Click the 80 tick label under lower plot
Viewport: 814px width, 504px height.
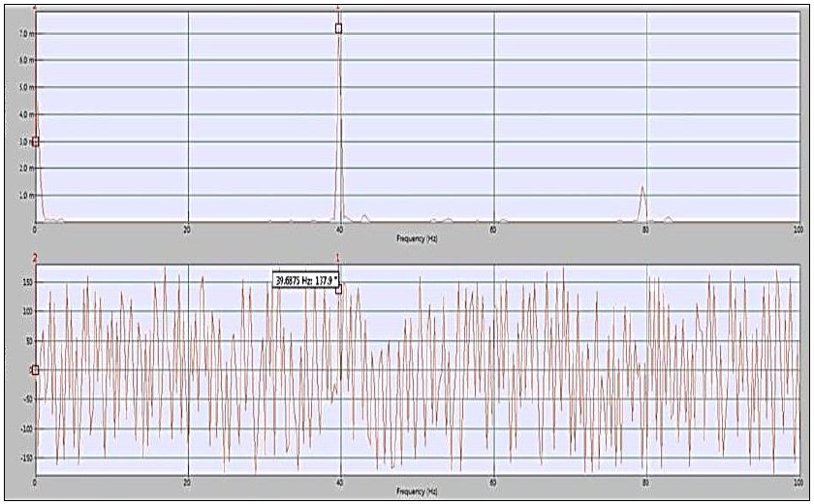click(645, 482)
